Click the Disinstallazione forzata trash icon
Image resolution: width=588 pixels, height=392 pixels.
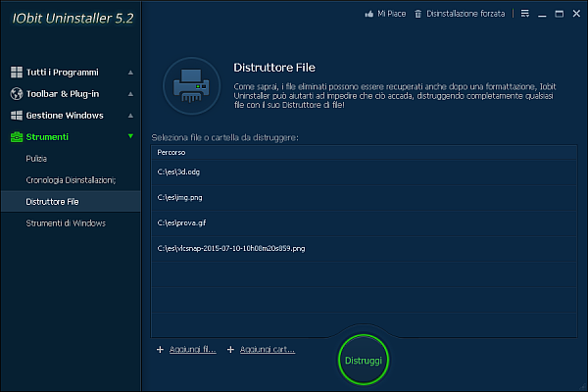[x=418, y=14]
